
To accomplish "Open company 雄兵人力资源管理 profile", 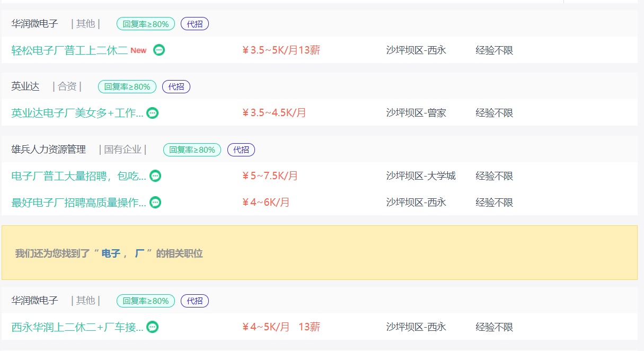I will pyautogui.click(x=49, y=150).
